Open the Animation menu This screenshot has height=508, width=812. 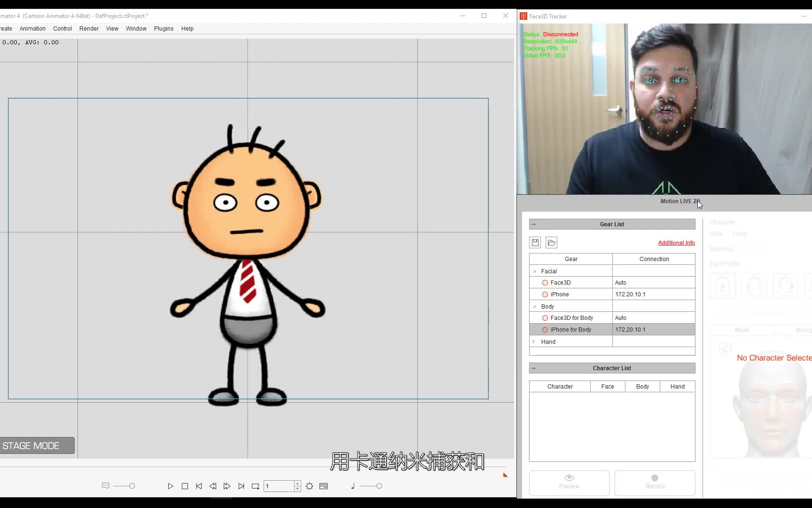tap(32, 28)
